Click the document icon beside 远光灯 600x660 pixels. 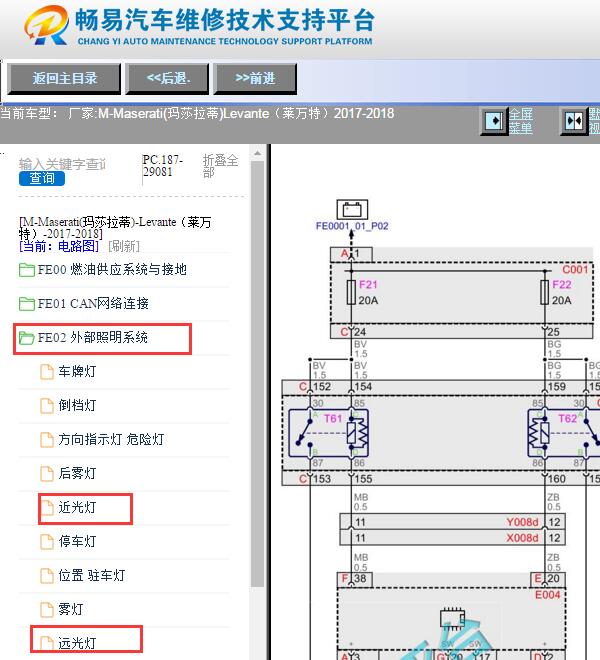47,644
